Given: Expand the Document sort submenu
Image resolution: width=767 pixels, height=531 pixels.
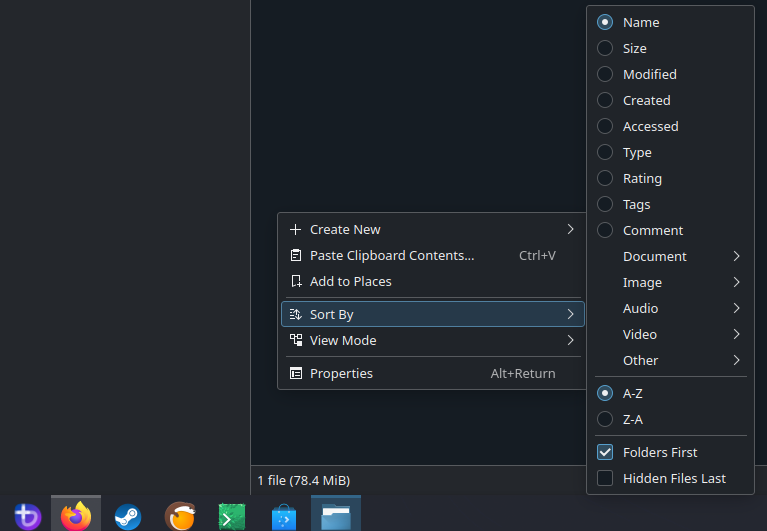Looking at the screenshot, I should pos(670,256).
